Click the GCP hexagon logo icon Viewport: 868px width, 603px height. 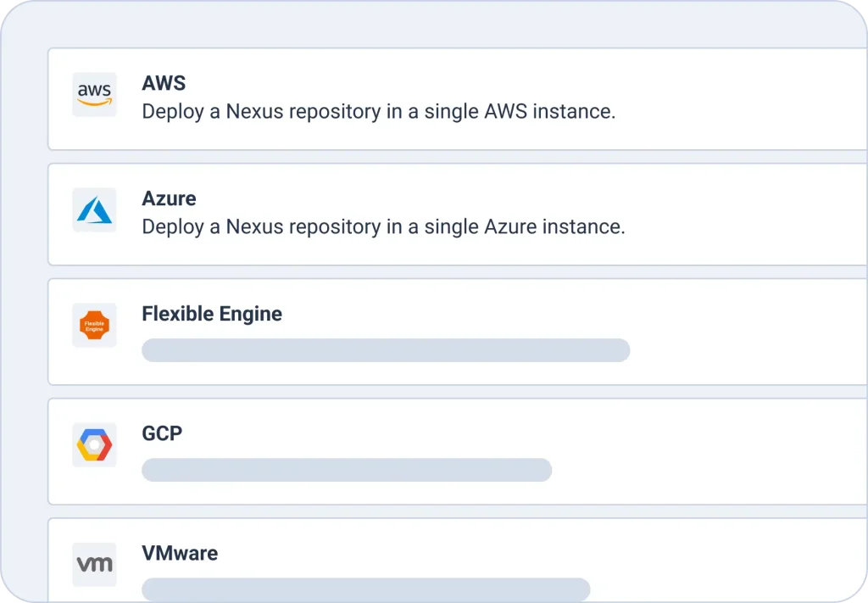click(94, 444)
